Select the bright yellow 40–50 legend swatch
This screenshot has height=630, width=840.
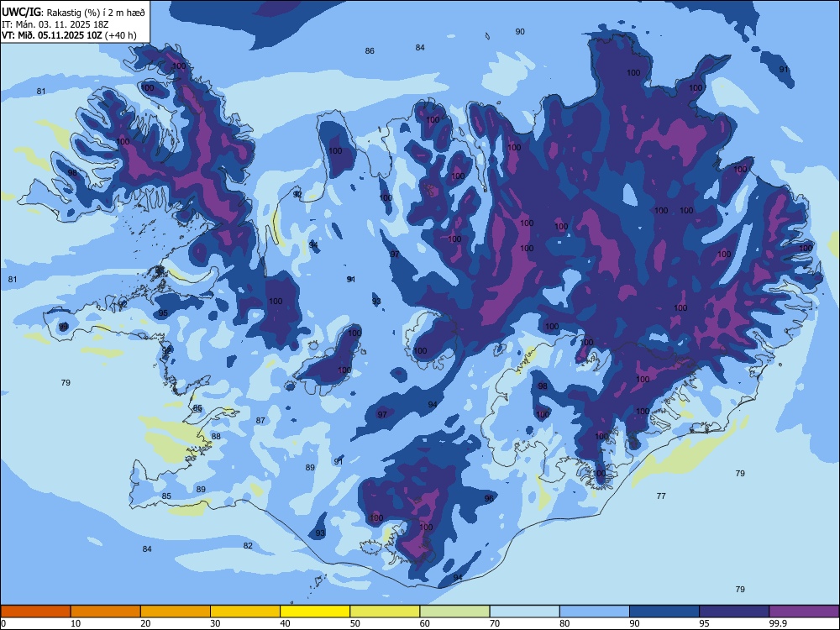pyautogui.click(x=315, y=612)
